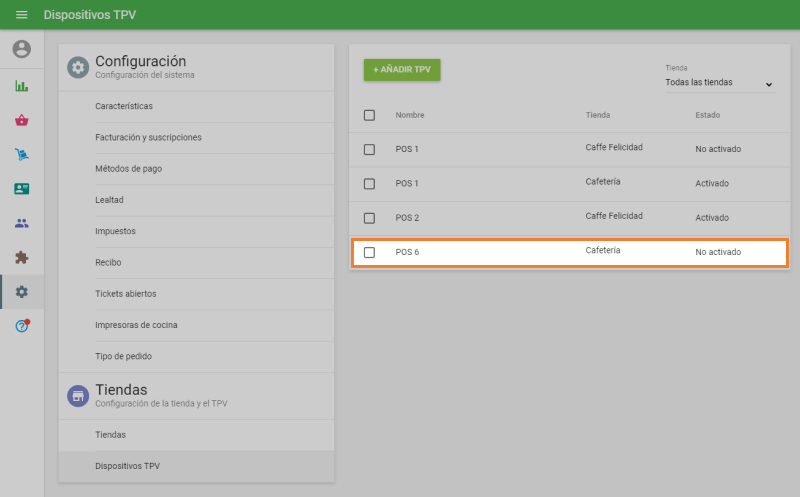Open the hamburger navigation menu
Viewport: 800px width, 497px height.
click(x=21, y=15)
